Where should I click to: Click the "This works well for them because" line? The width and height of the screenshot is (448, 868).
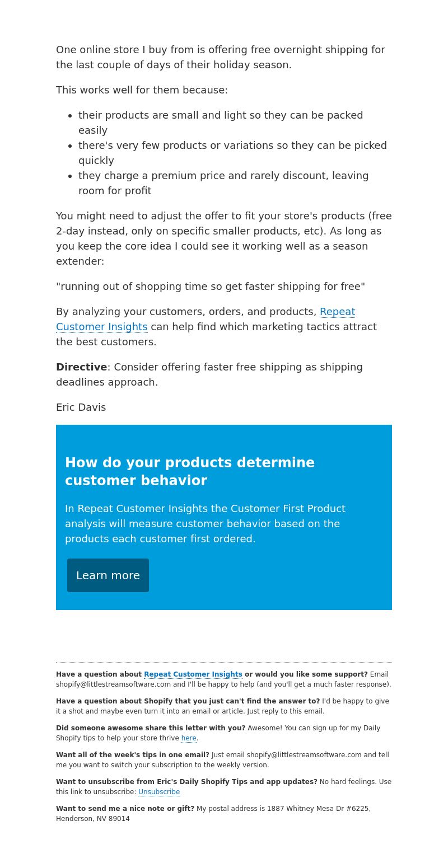(142, 90)
